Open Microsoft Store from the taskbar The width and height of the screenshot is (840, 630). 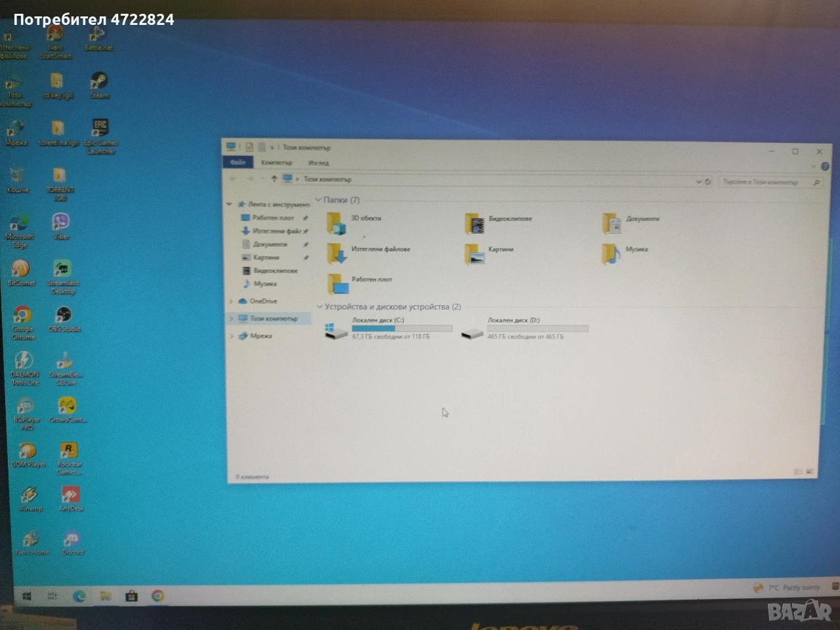click(131, 597)
